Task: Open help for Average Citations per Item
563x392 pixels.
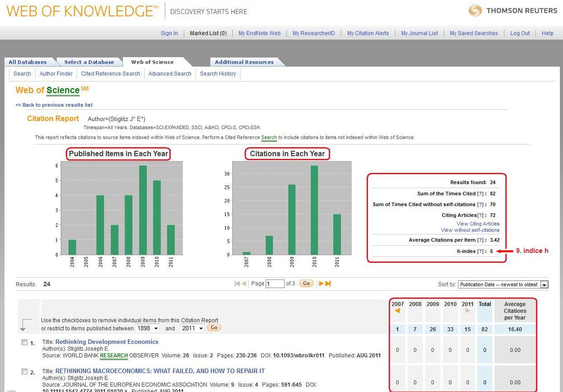Action: click(x=480, y=240)
